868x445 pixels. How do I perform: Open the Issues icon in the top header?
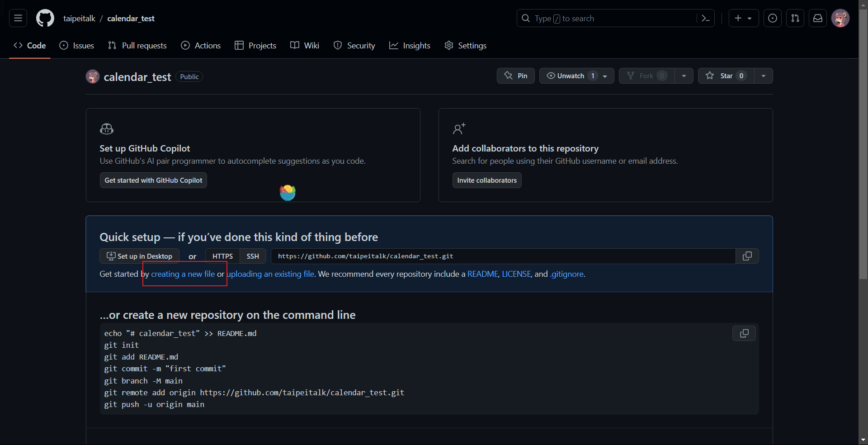[773, 18]
